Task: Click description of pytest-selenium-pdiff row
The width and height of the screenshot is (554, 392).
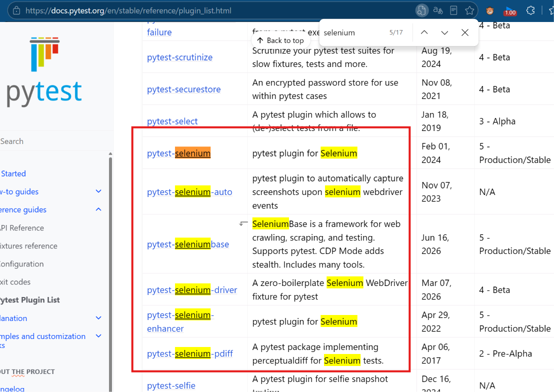Action: (x=318, y=353)
